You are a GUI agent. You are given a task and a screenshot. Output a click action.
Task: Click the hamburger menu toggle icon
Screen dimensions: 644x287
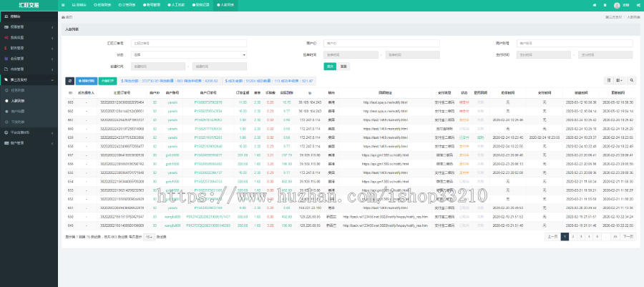64,4
